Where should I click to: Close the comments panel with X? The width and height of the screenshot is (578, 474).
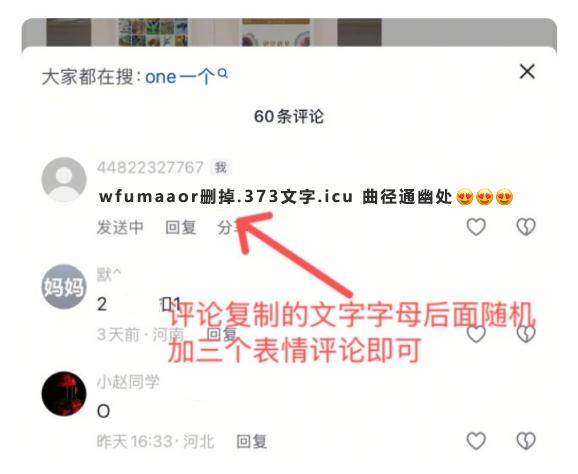pyautogui.click(x=527, y=72)
